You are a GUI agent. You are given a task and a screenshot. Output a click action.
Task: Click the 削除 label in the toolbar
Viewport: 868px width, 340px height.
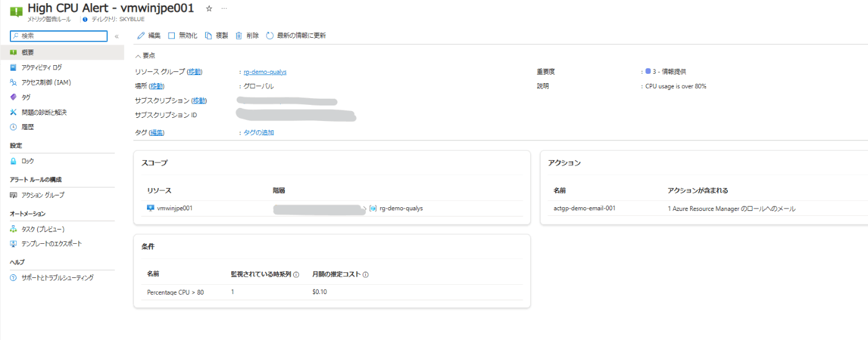click(x=252, y=35)
